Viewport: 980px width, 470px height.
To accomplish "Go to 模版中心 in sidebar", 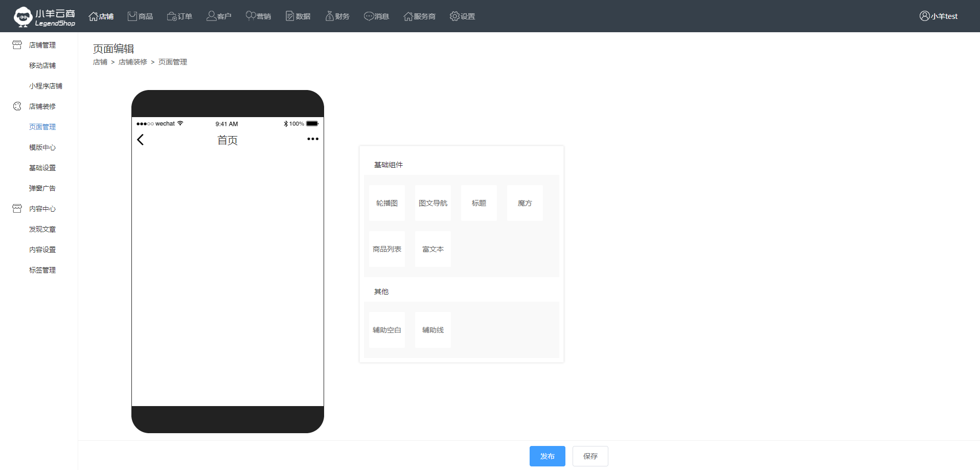I will click(42, 147).
